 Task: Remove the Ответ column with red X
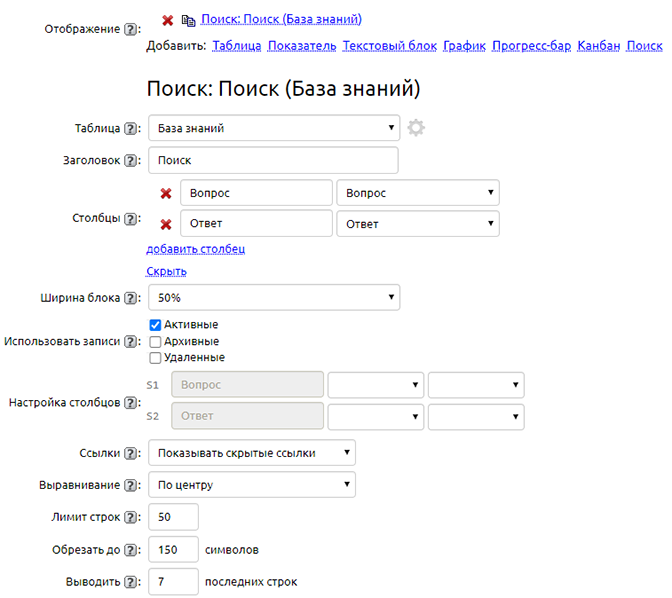click(x=166, y=224)
